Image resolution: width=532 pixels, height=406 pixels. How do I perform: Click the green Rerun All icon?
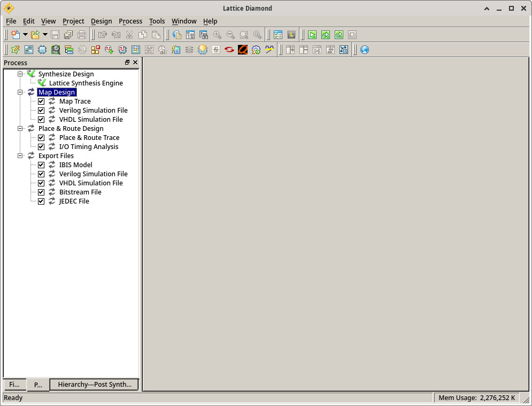tap(339, 35)
